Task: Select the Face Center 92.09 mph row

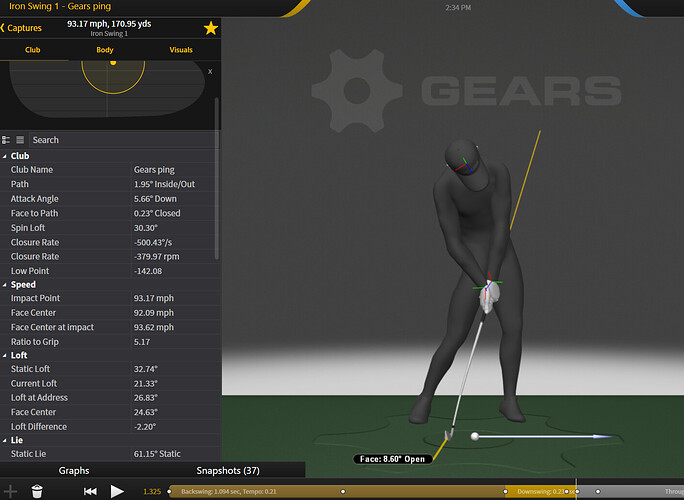Action: [109, 312]
